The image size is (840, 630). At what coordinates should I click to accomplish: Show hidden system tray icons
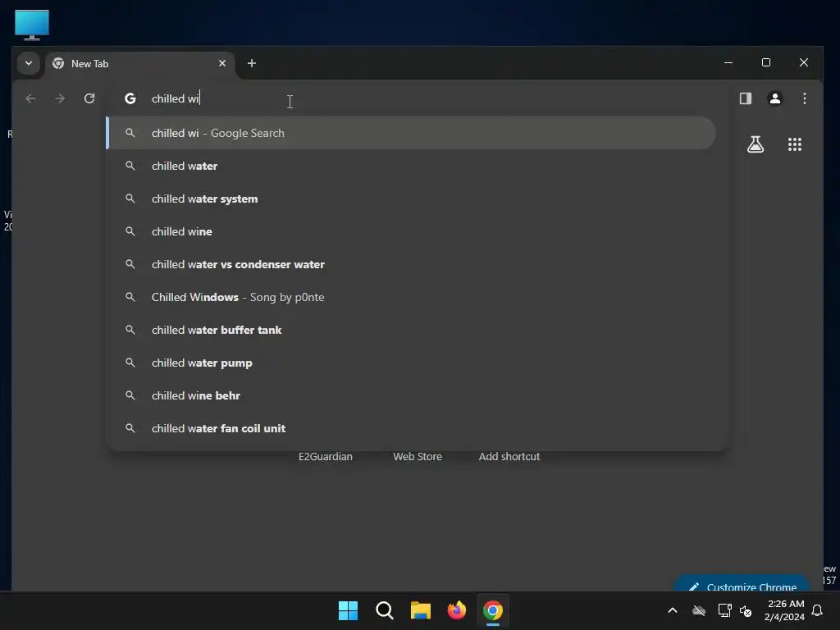click(x=673, y=610)
